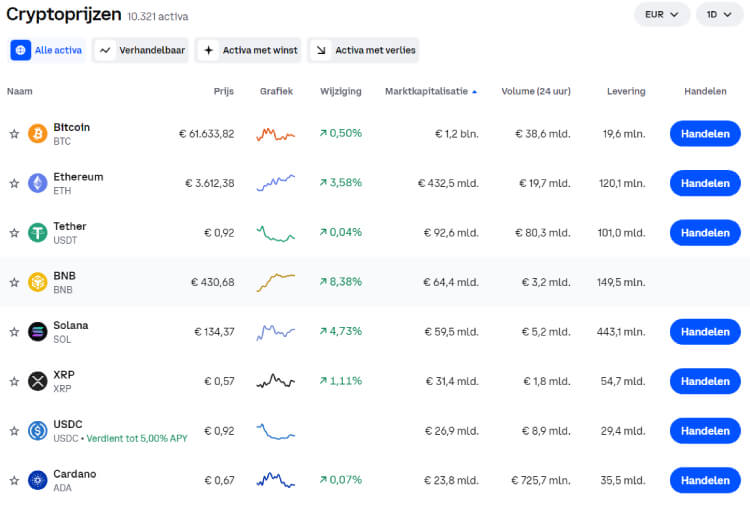Select the Activa met verlies filter

[x=363, y=50]
